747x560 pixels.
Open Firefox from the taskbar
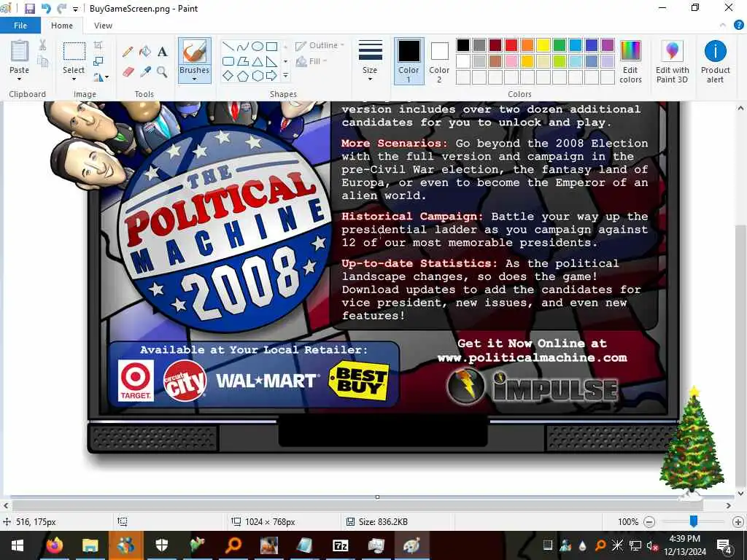point(54,545)
